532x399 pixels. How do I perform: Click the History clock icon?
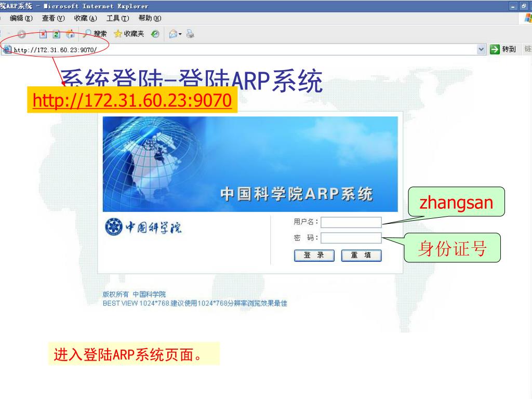pyautogui.click(x=155, y=34)
